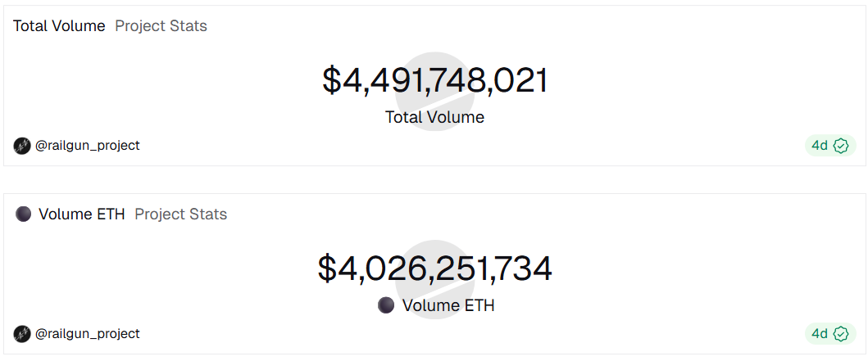Select the $4,491,748,021 counter value

coord(435,80)
